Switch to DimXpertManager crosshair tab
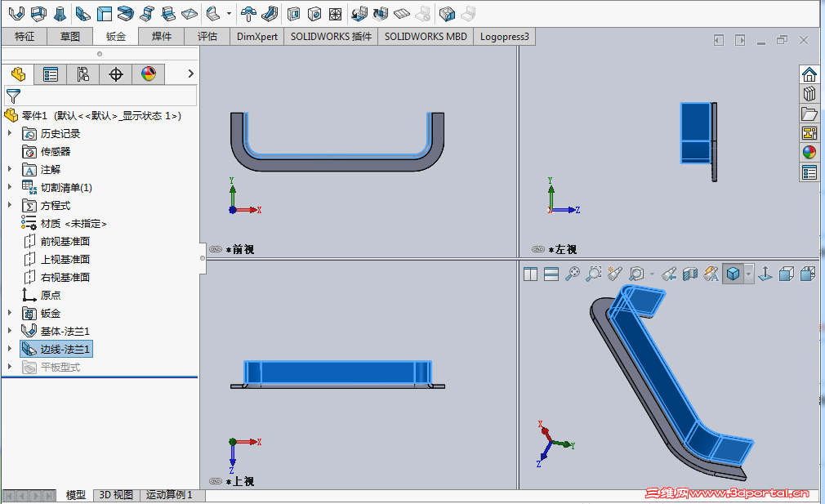825x504 pixels. pyautogui.click(x=116, y=74)
